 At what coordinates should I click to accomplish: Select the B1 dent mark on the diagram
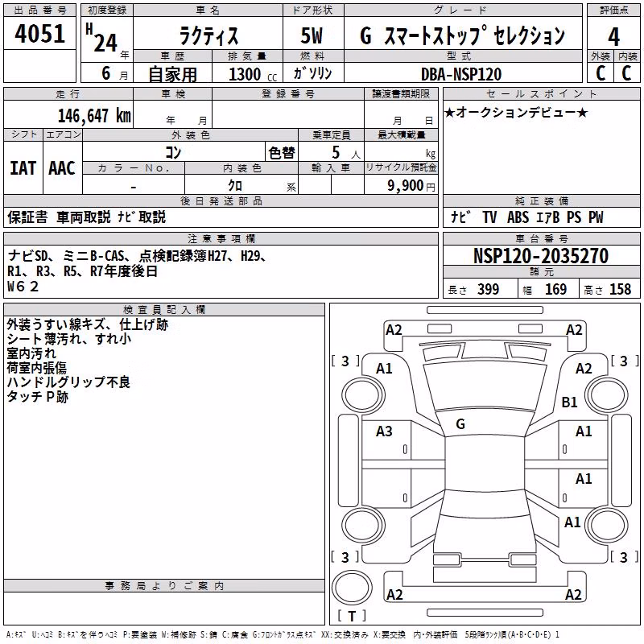569,402
